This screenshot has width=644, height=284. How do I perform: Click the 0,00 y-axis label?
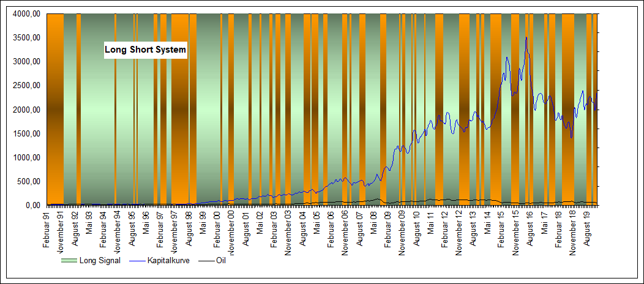(x=32, y=205)
